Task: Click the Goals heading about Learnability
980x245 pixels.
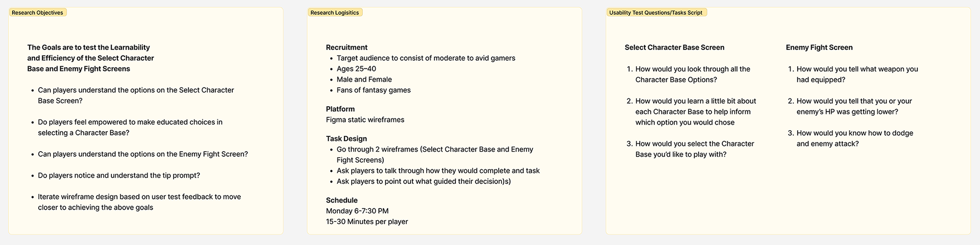Action: [90, 58]
